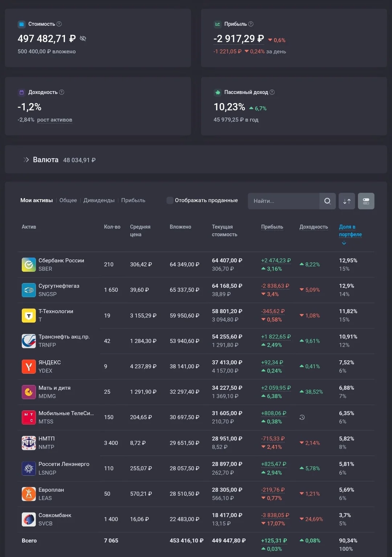
Task: Open the Сбербанк России logo
Action: click(29, 265)
